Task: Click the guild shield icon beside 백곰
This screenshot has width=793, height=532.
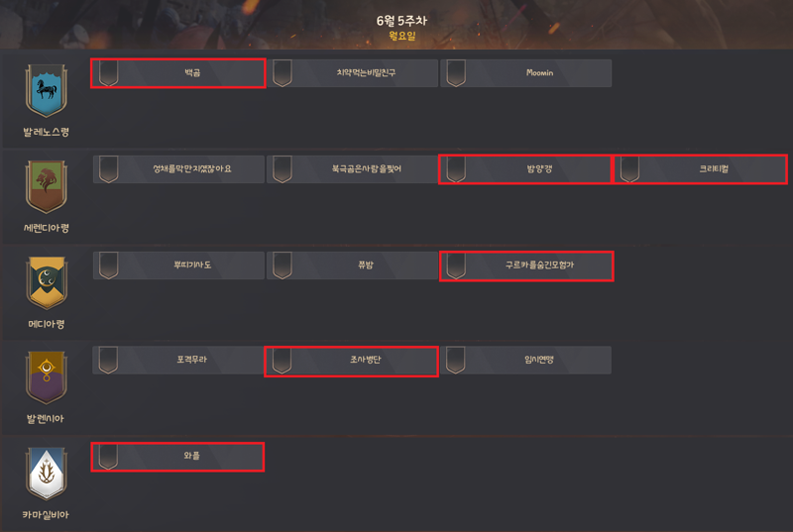Action: (x=108, y=73)
